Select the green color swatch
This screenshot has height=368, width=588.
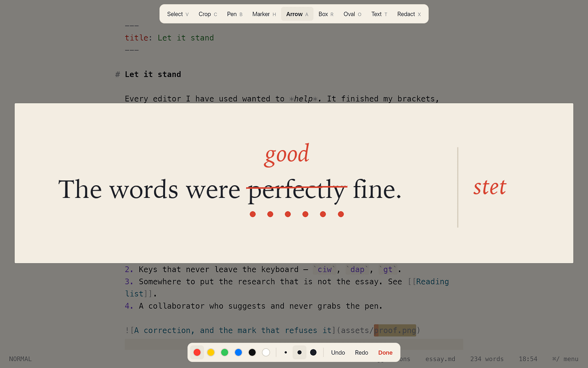(225, 353)
